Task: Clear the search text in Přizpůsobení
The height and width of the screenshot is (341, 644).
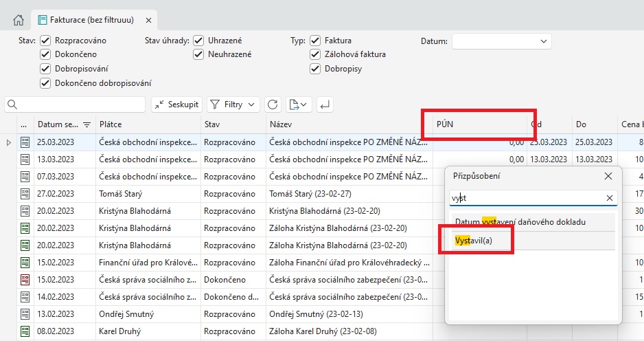Action: (609, 198)
